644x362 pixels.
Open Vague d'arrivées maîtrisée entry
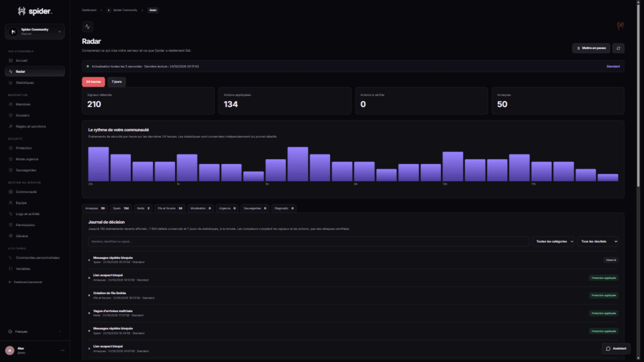click(353, 313)
